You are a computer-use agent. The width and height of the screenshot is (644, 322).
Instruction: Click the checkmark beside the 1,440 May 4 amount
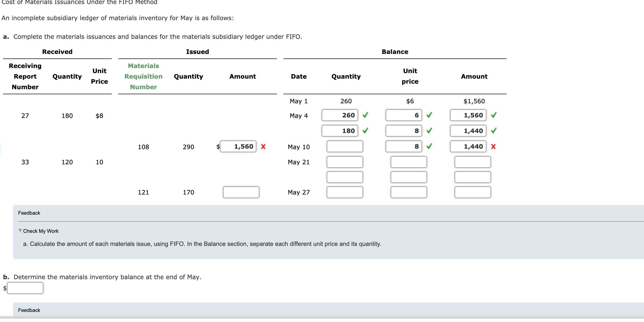coord(493,131)
